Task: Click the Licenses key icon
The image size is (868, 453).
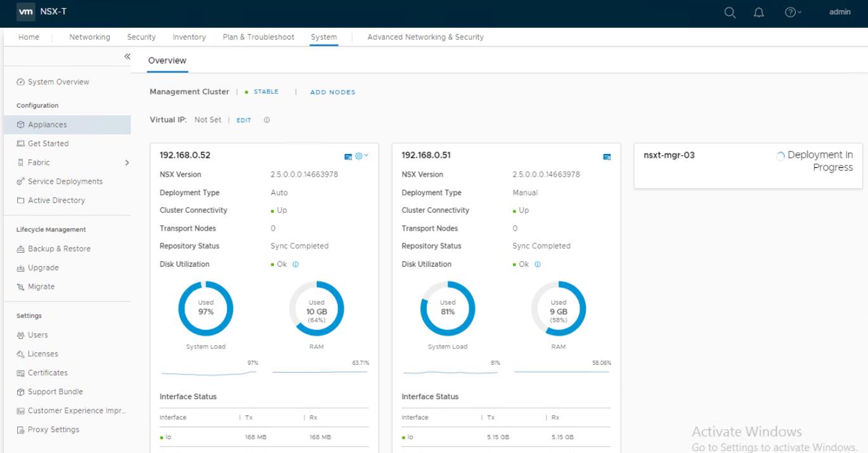Action: pyautogui.click(x=21, y=354)
